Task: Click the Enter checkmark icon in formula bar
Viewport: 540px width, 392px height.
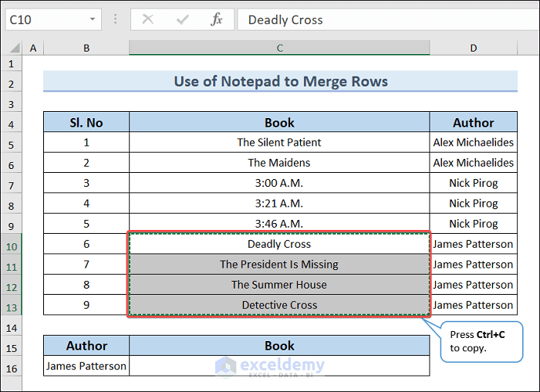Action: click(x=182, y=19)
